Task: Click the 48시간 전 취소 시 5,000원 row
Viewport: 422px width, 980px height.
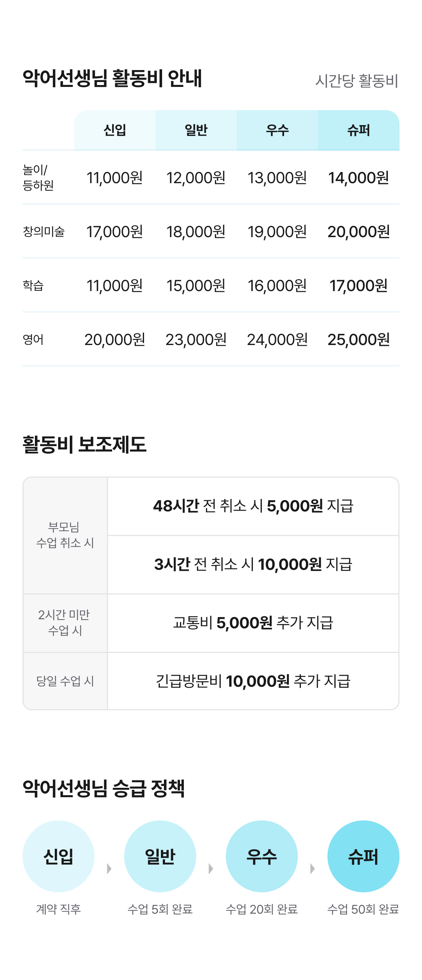Action: [x=253, y=506]
